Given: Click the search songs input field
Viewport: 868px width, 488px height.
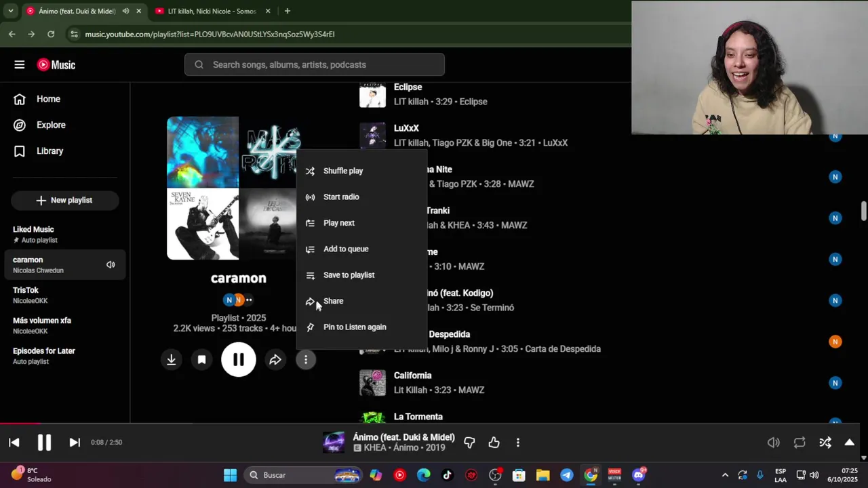Looking at the screenshot, I should click(x=315, y=65).
